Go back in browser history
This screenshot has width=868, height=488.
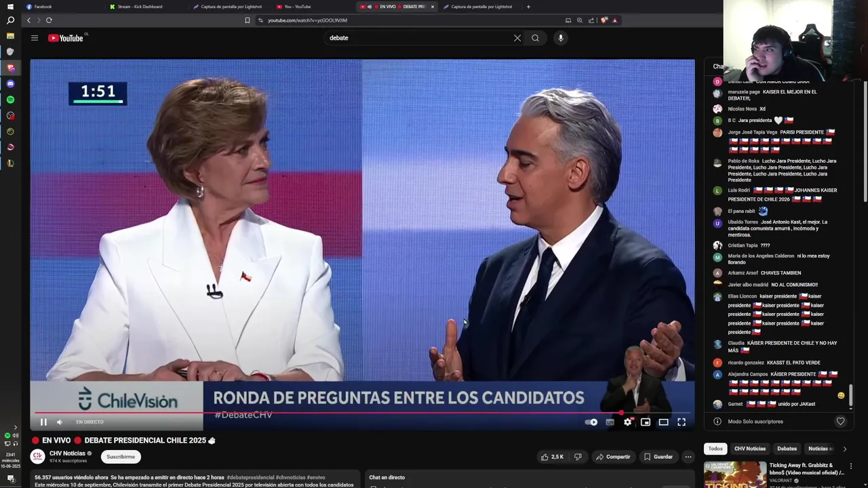pos(28,20)
